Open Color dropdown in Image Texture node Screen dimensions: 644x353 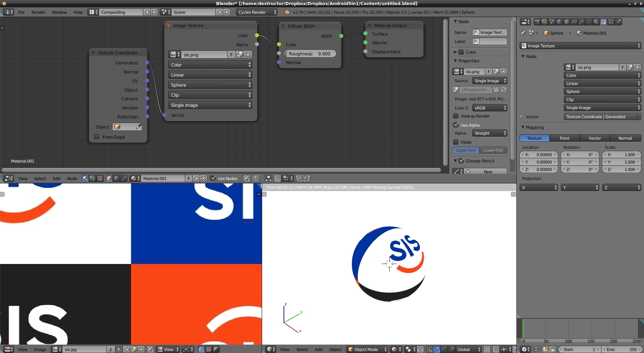point(210,65)
